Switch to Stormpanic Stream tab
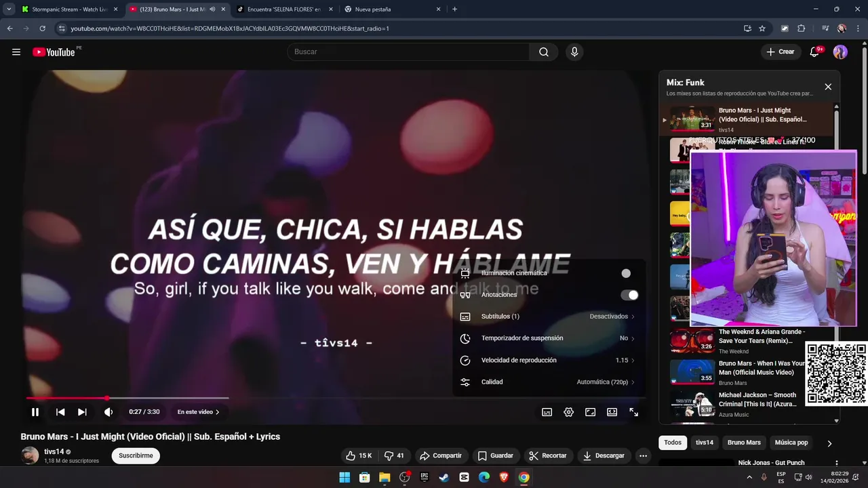This screenshot has width=868, height=488. click(x=69, y=9)
